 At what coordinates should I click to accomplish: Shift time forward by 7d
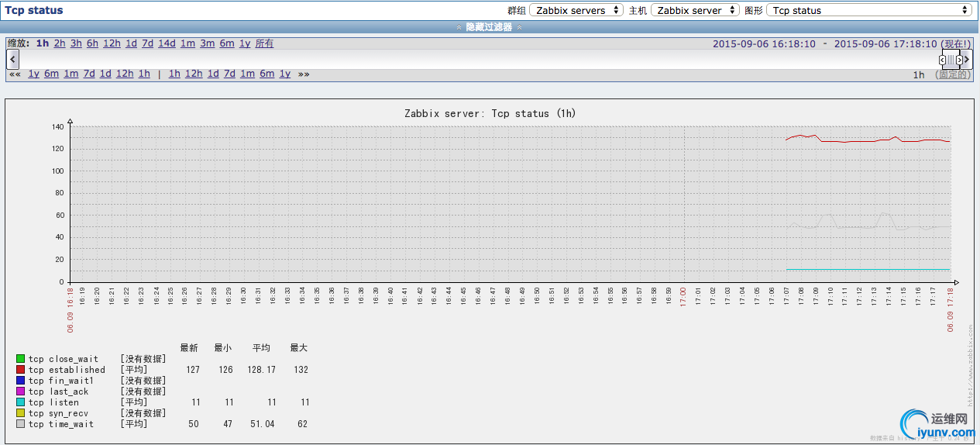pos(229,74)
